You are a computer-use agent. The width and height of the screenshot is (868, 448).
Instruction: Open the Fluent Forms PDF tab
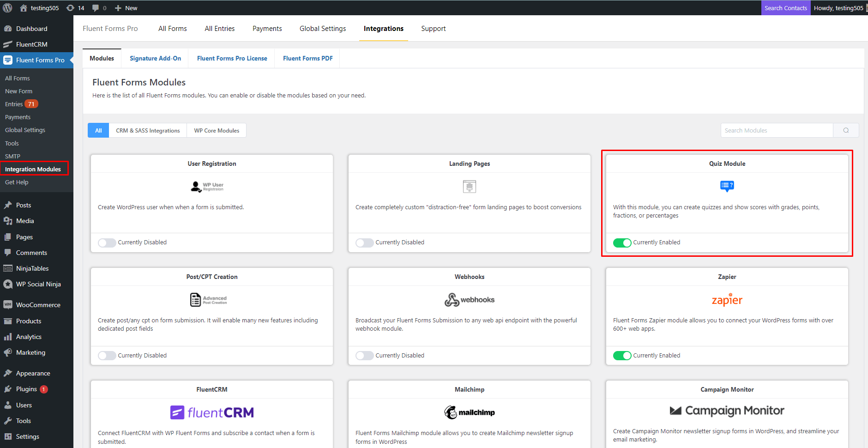[x=307, y=58]
